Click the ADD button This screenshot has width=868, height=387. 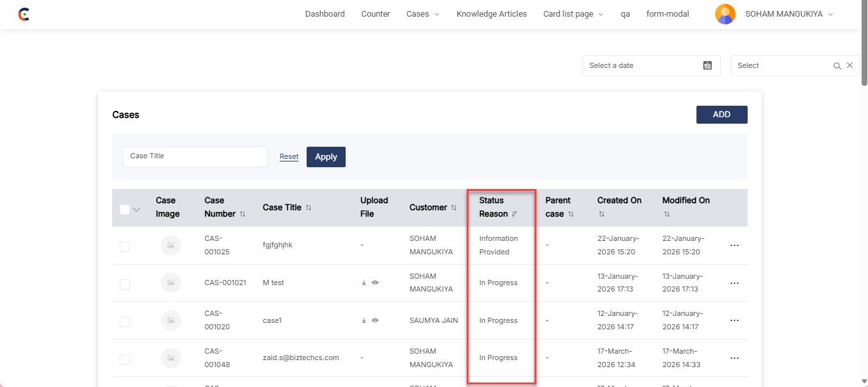(721, 115)
